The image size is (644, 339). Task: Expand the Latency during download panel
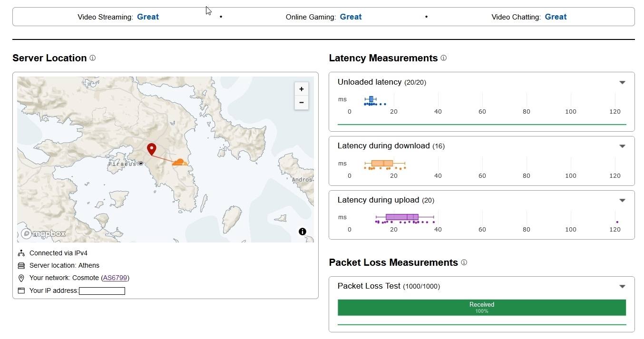point(622,146)
